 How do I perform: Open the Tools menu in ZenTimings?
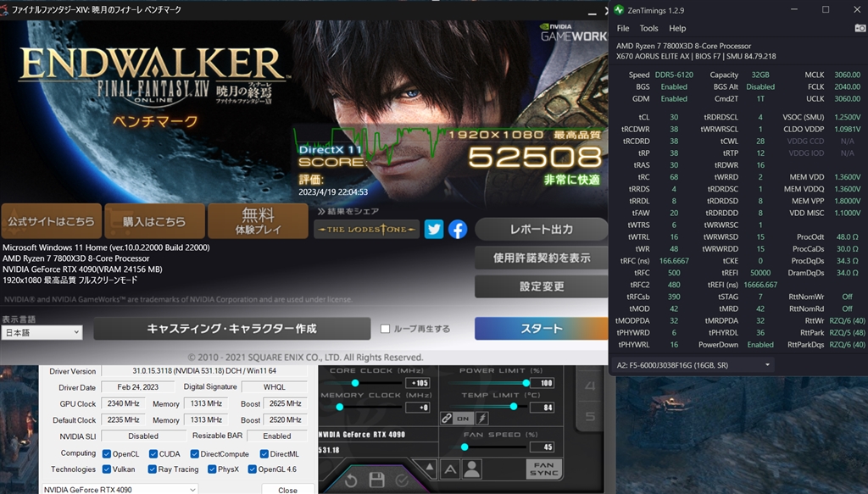coord(648,28)
